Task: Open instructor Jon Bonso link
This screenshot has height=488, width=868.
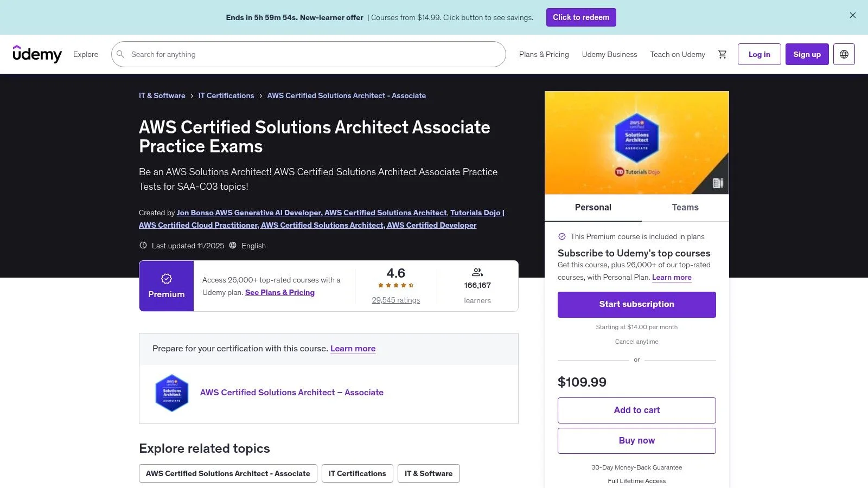Action: (312, 213)
